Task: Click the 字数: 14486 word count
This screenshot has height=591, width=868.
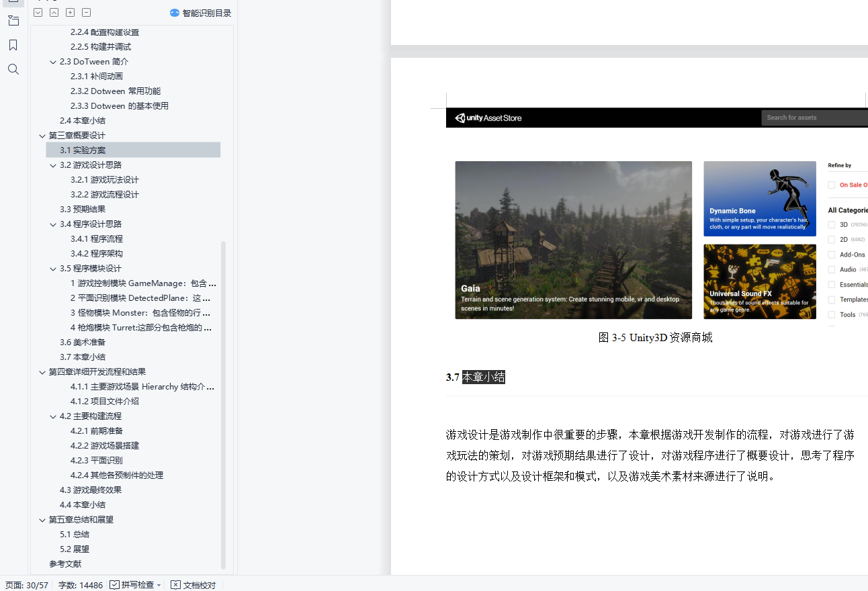Action: point(81,586)
